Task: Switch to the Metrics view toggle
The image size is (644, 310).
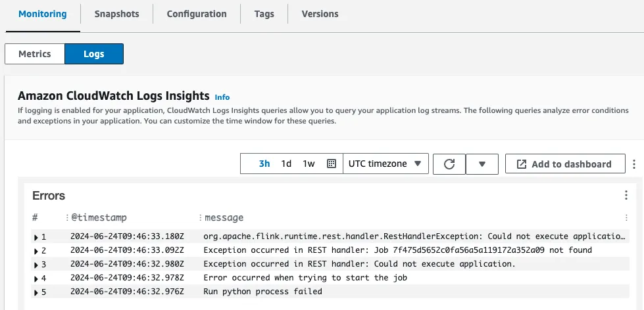Action: [34, 54]
